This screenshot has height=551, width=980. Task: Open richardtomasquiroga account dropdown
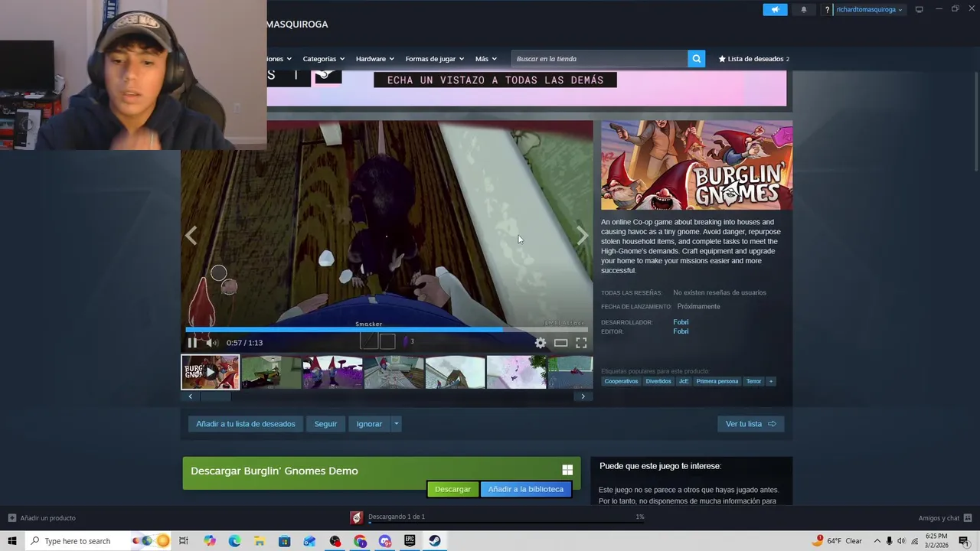pyautogui.click(x=869, y=10)
